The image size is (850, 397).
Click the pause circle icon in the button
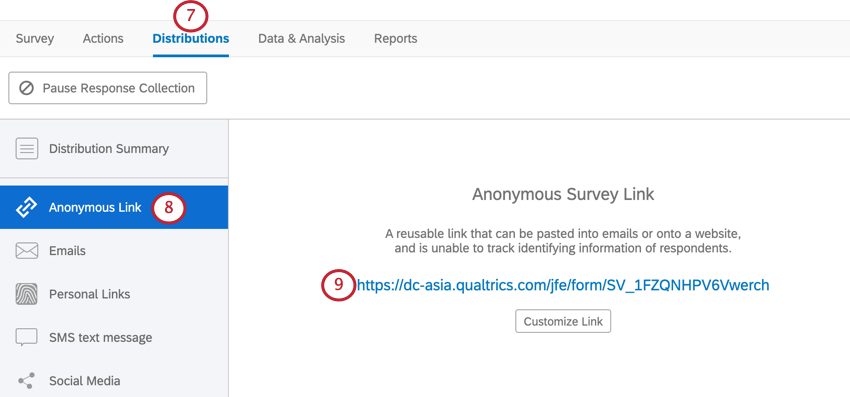pyautogui.click(x=27, y=88)
